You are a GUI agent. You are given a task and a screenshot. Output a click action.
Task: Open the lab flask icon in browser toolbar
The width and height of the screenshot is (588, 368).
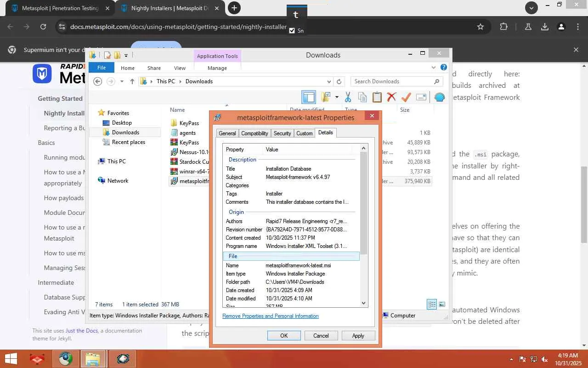[x=528, y=27]
